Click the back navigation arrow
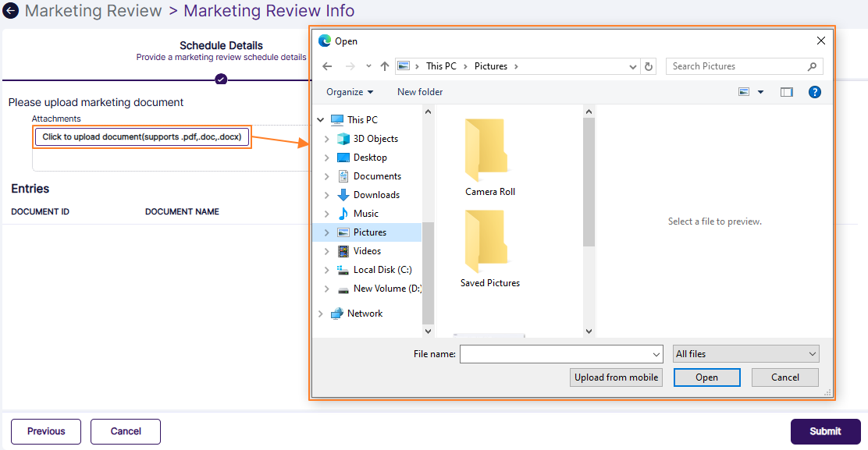868x450 pixels. (x=327, y=66)
